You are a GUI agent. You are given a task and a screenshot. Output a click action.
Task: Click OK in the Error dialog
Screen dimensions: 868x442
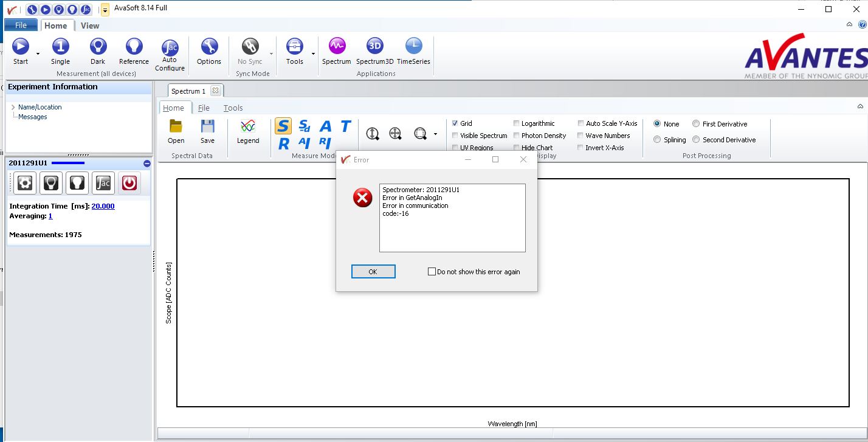coord(373,272)
